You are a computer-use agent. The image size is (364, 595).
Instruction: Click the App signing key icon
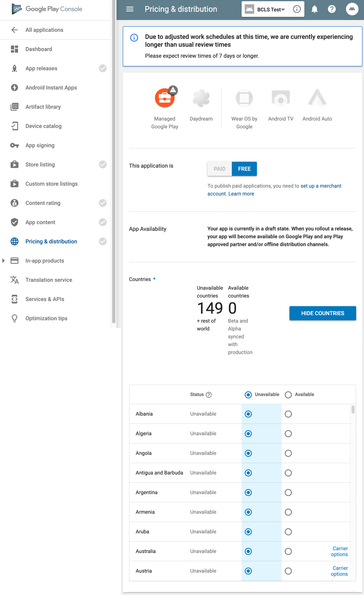click(x=15, y=145)
